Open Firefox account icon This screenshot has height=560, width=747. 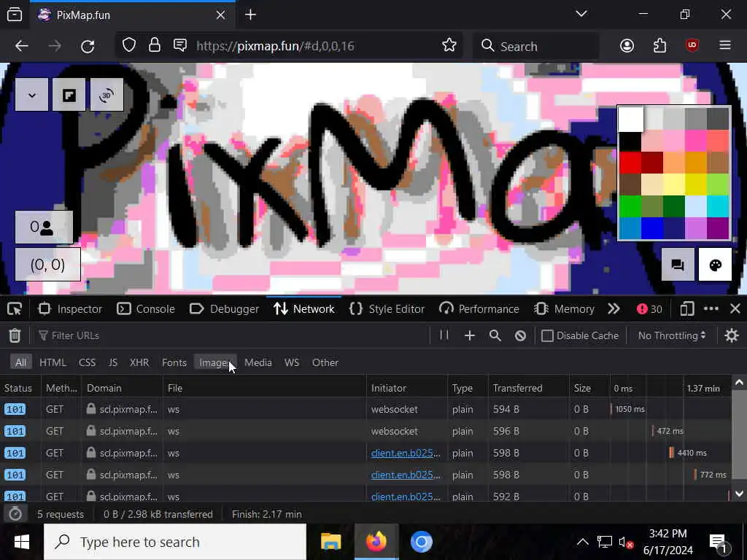pyautogui.click(x=627, y=46)
